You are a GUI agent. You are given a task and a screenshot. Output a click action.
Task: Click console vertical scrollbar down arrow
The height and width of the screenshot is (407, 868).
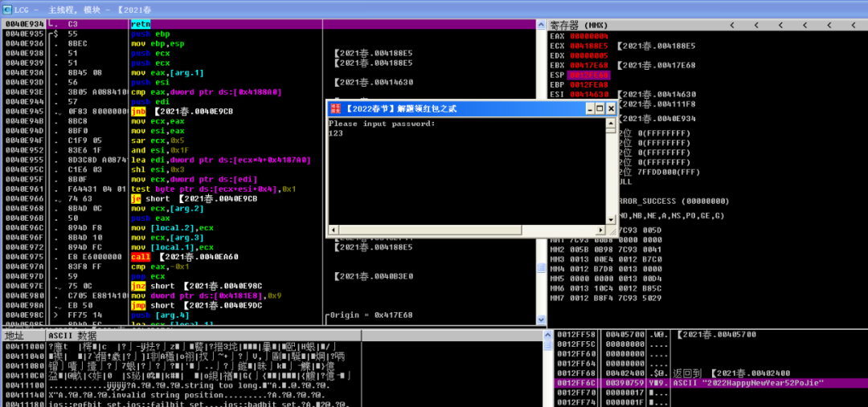coord(611,221)
